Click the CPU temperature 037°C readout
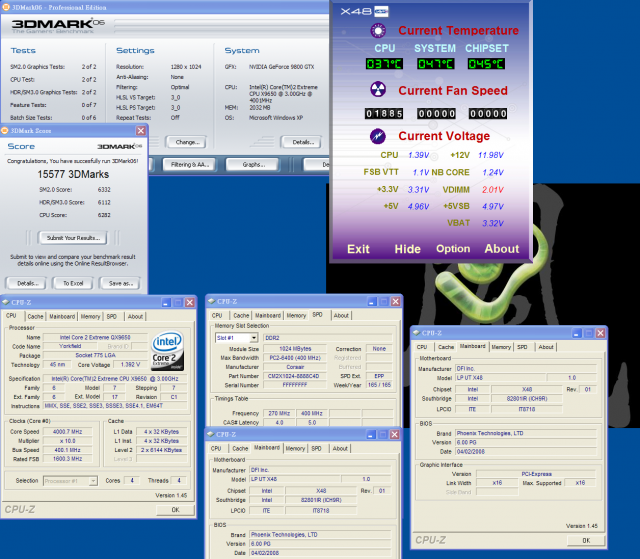Viewport: 640px width, 559px height. [x=384, y=64]
